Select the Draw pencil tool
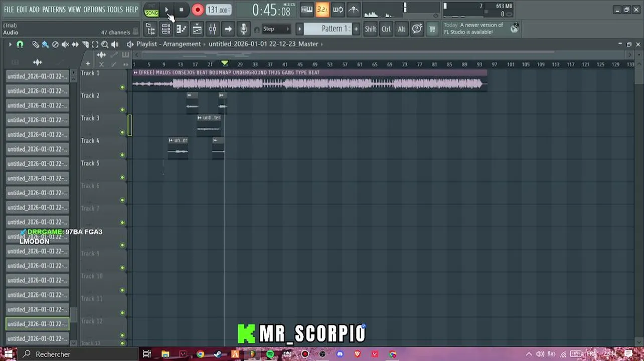Screen dimensions: 644x361 click(x=36, y=44)
